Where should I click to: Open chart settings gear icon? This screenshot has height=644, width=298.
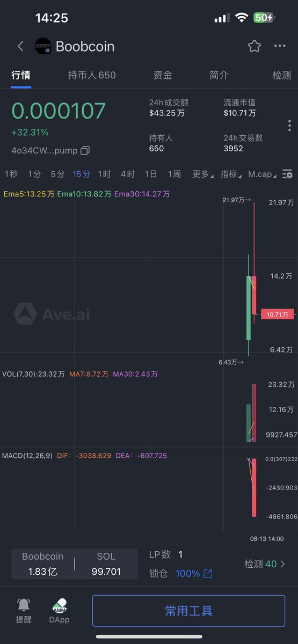click(288, 174)
